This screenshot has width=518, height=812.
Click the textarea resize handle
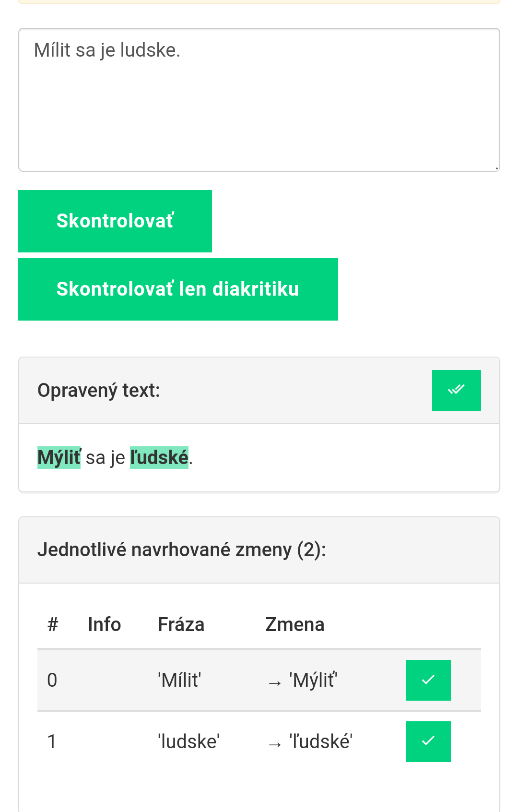[496, 168]
